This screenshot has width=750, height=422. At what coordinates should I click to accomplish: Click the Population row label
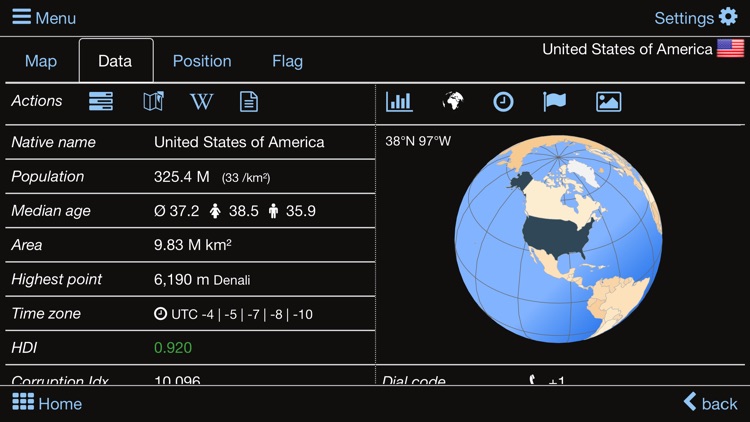[x=47, y=177]
